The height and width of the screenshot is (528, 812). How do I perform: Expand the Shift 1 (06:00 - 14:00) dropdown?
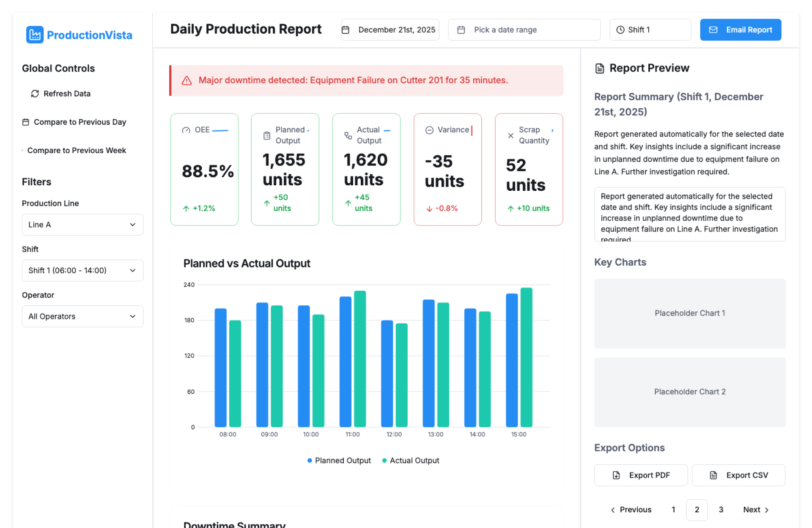[82, 270]
